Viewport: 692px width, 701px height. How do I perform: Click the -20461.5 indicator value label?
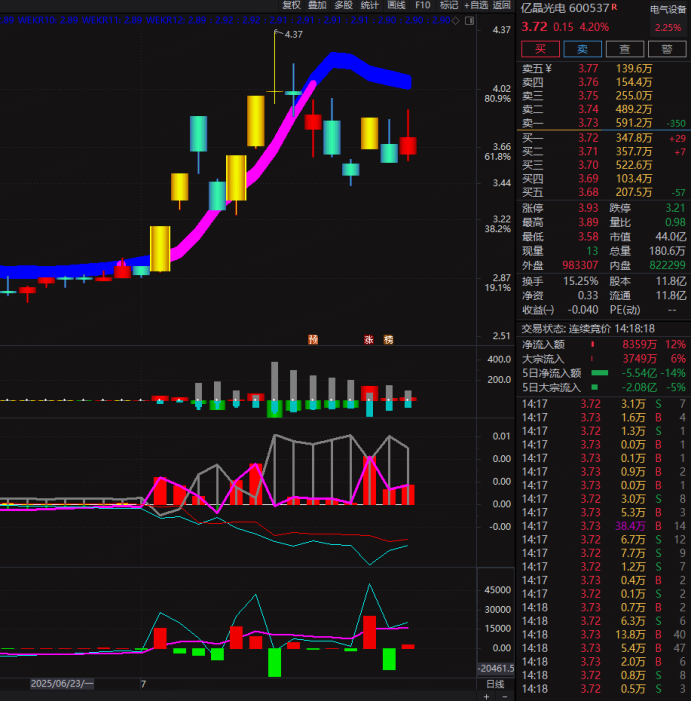[x=496, y=669]
